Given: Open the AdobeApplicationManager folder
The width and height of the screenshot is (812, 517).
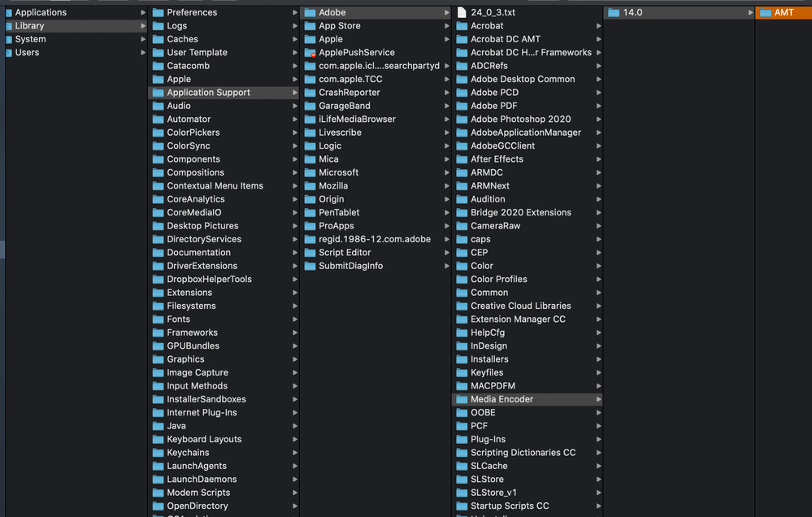Looking at the screenshot, I should [528, 133].
